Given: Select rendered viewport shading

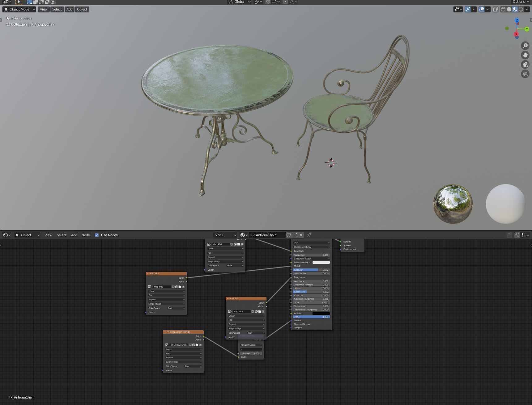Looking at the screenshot, I should [x=521, y=9].
